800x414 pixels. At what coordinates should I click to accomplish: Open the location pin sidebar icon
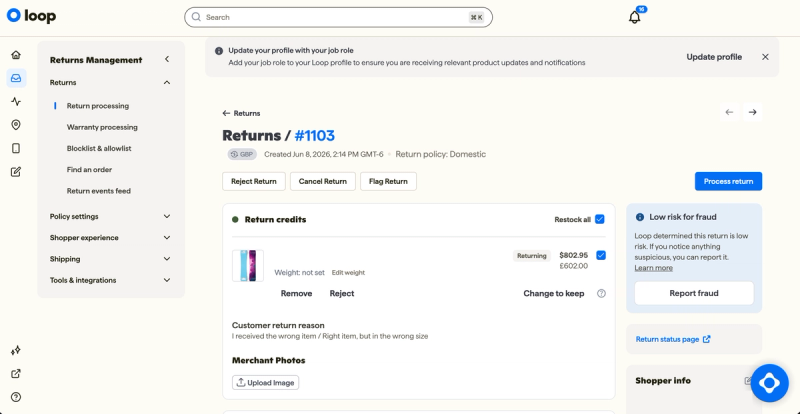(16, 125)
